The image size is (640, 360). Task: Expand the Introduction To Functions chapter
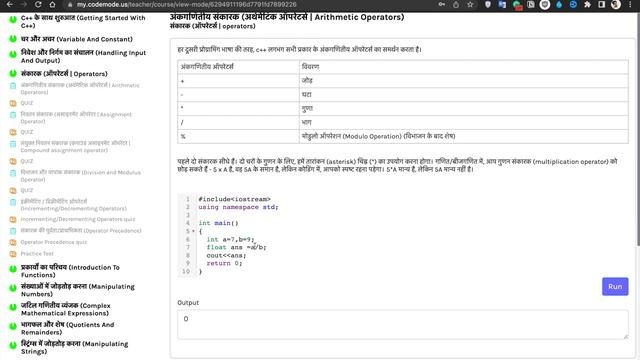click(70, 271)
